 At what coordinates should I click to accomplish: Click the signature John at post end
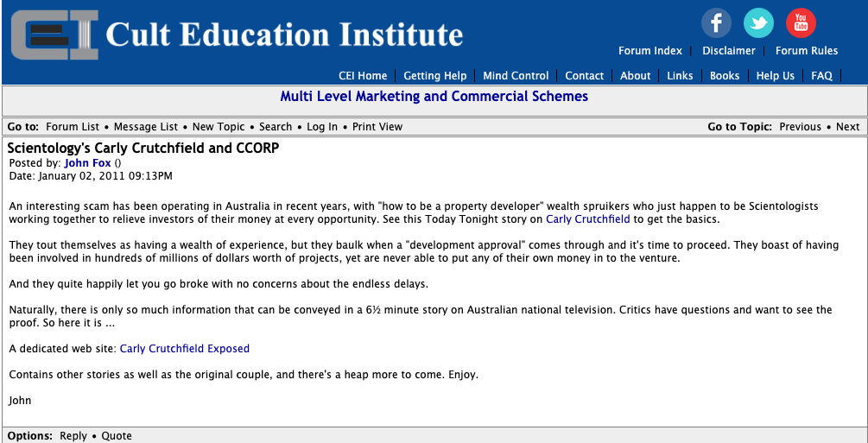click(x=20, y=401)
